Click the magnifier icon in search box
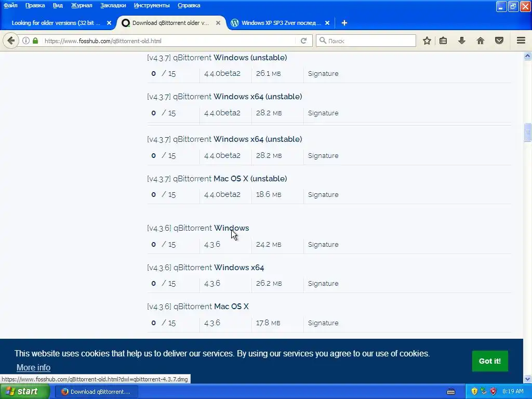 (x=323, y=41)
